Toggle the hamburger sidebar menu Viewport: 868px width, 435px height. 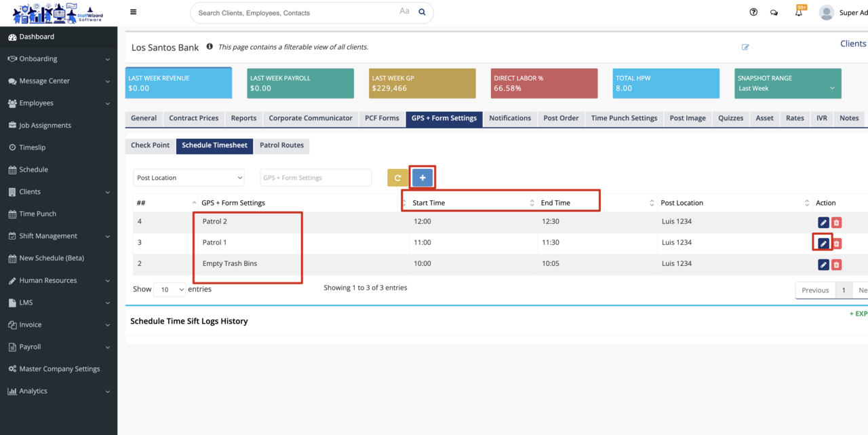tap(133, 12)
